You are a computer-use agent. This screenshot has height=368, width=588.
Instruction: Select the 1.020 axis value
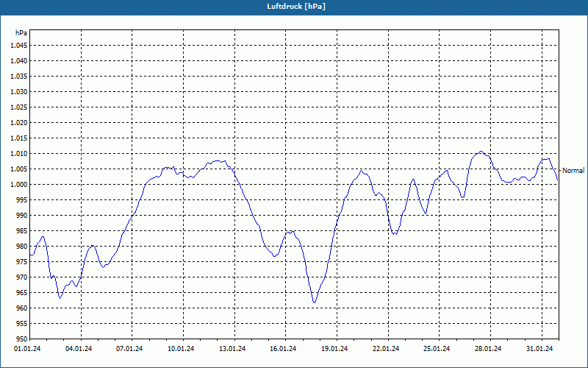click(x=18, y=122)
